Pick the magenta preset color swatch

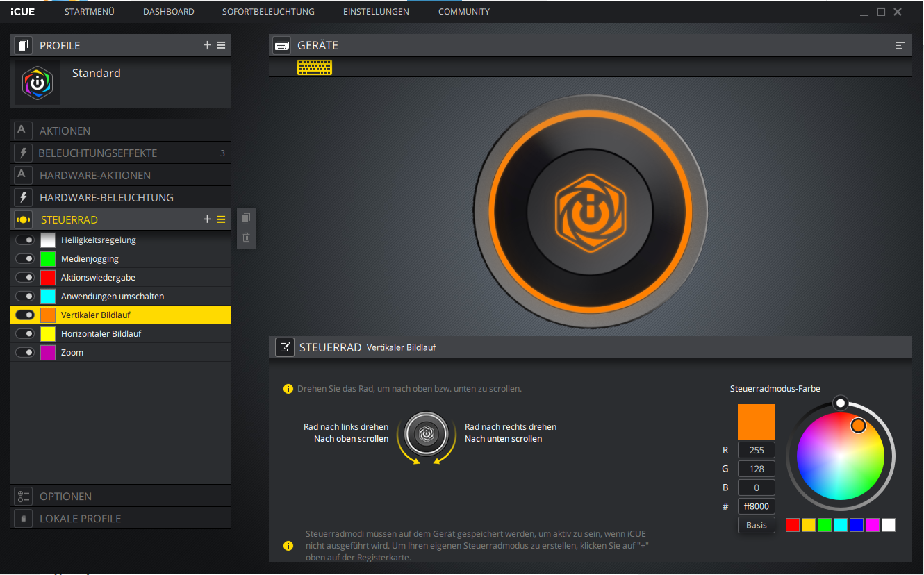pyautogui.click(x=873, y=525)
